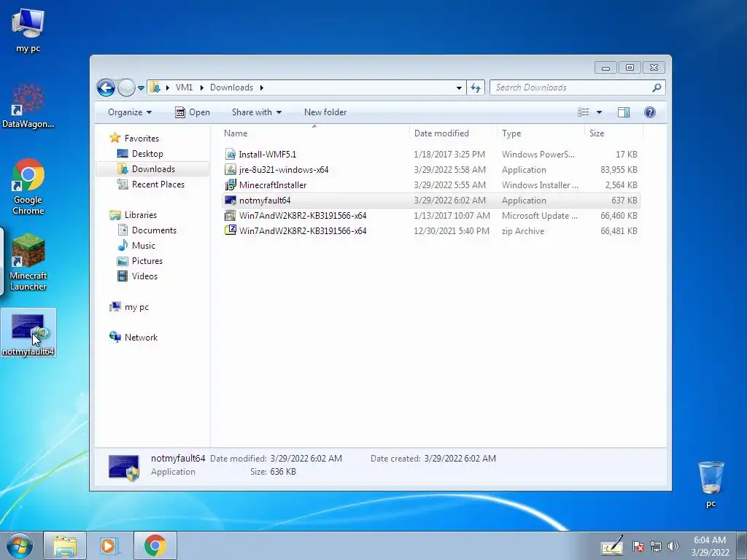Click VM1 in the address breadcrumb

(184, 87)
